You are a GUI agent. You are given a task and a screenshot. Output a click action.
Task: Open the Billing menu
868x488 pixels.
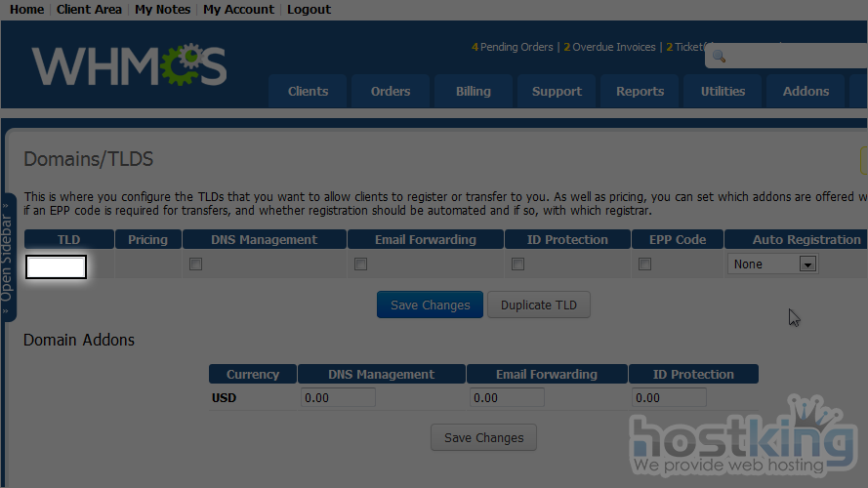(x=474, y=92)
